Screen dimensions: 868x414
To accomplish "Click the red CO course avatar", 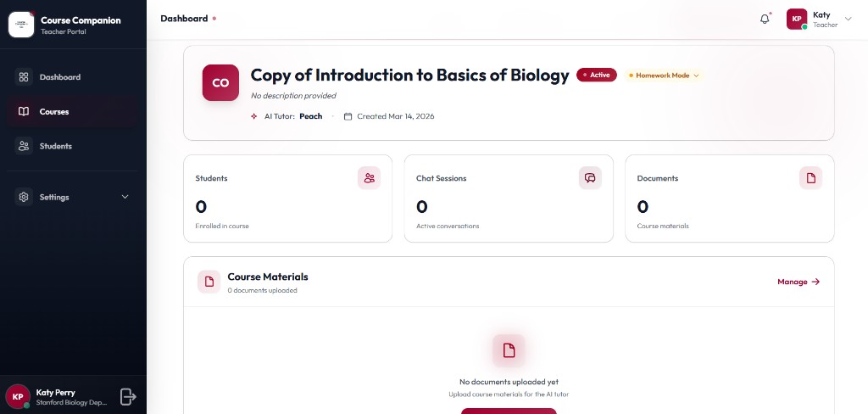I will [x=220, y=82].
